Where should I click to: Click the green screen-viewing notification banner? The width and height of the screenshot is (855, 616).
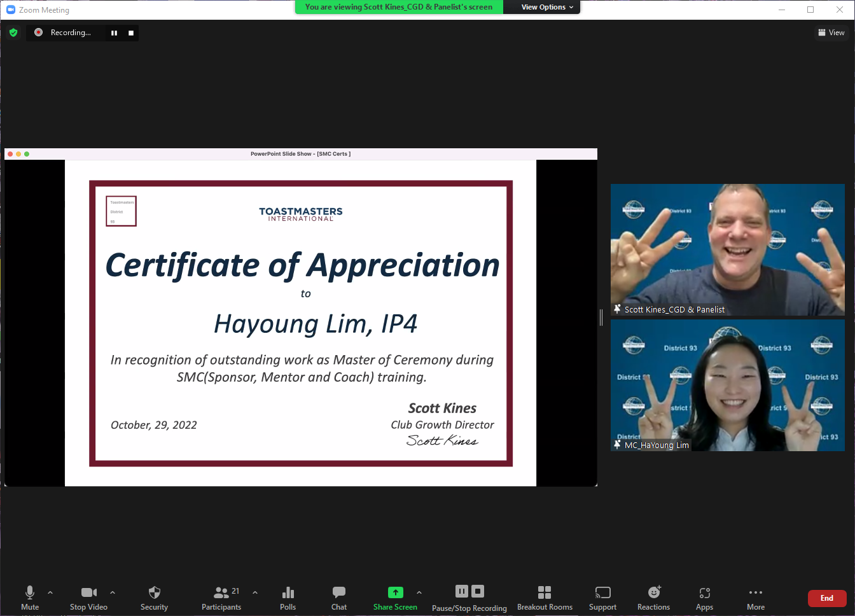pyautogui.click(x=399, y=7)
